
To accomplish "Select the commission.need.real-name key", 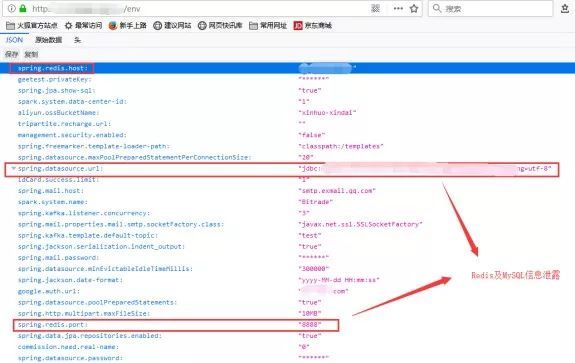I will [x=68, y=347].
